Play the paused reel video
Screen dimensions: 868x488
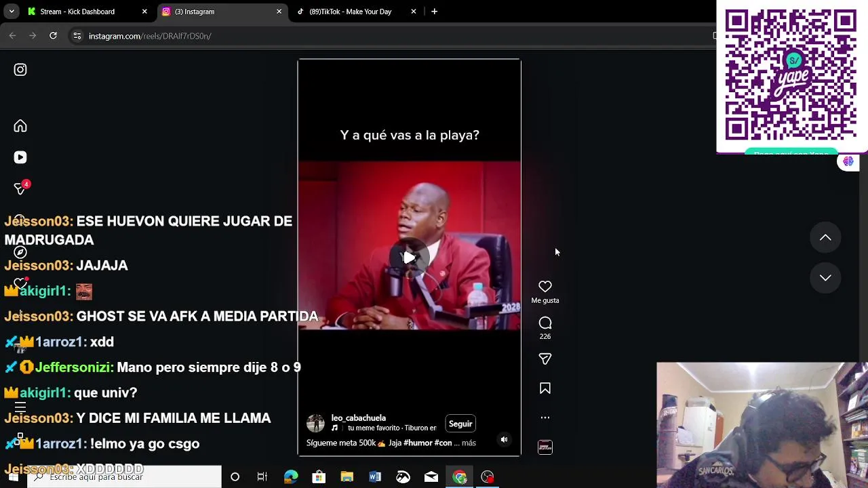409,258
